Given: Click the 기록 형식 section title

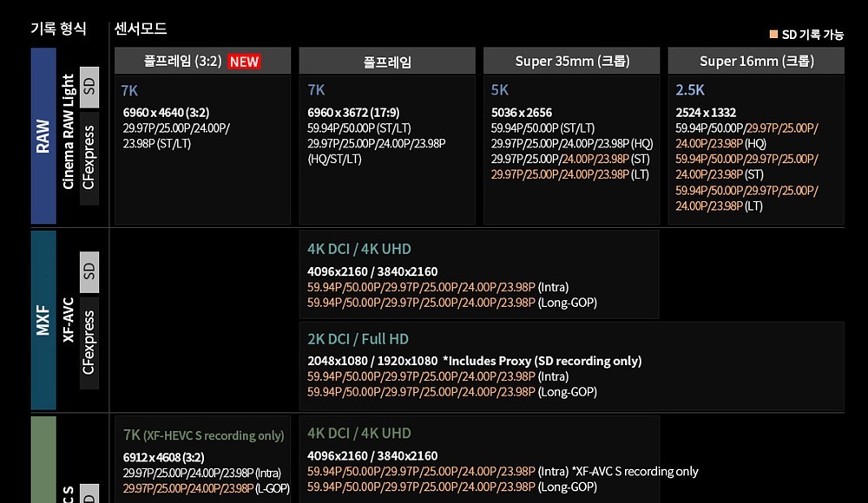Looking at the screenshot, I should click(x=59, y=29).
